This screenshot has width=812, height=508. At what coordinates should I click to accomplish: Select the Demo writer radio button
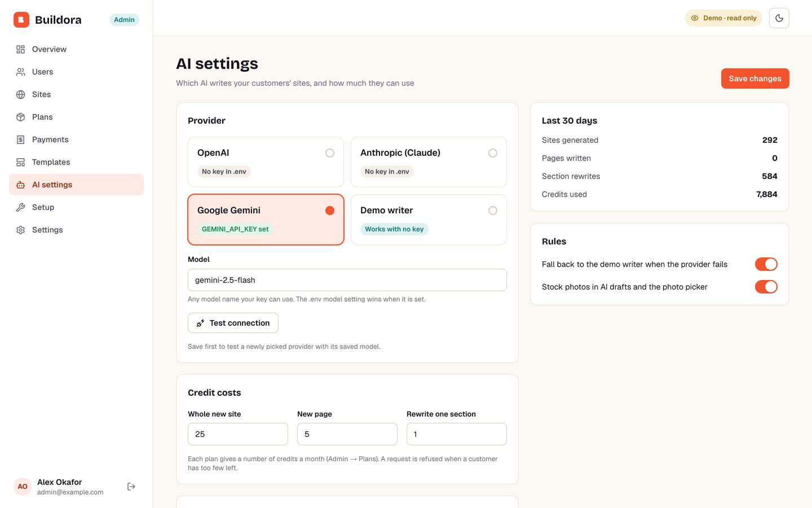[493, 211]
